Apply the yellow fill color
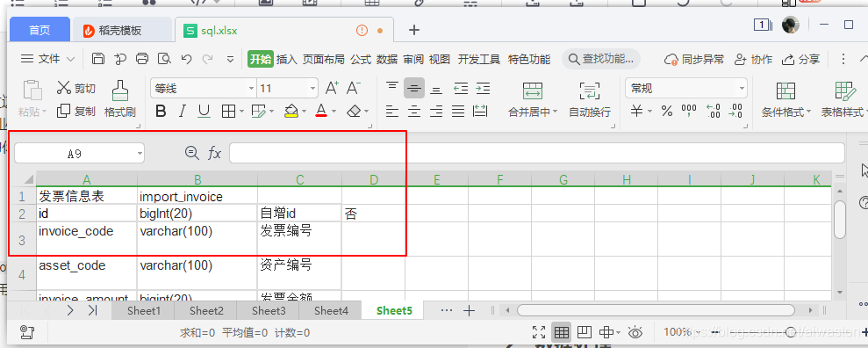Screen dimensions: 868x348 click(291, 112)
